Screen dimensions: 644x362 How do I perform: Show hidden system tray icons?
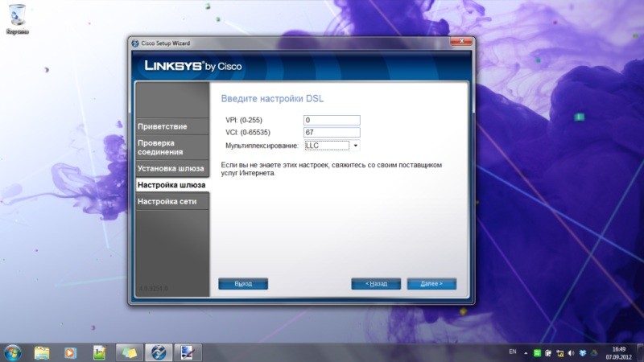(x=526, y=352)
